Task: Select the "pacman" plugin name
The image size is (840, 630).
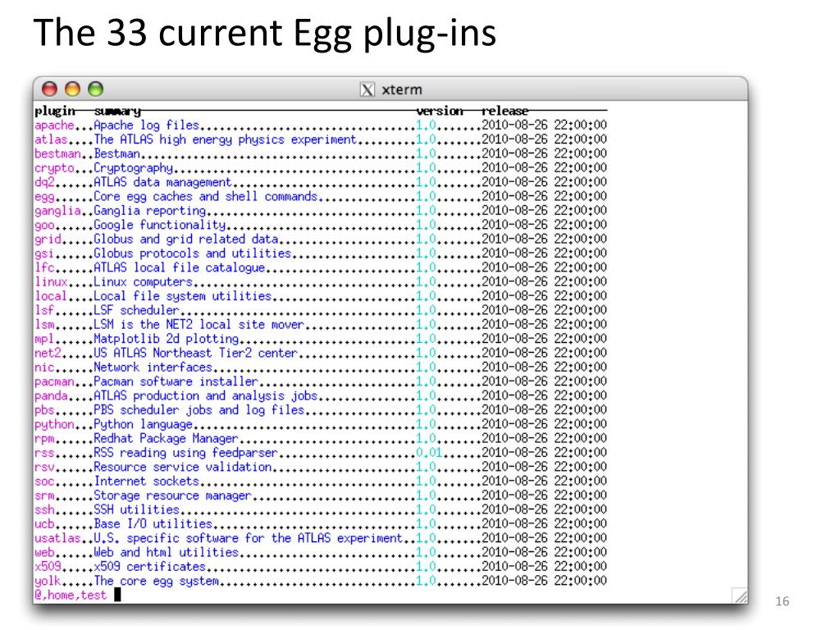Action: (54, 381)
